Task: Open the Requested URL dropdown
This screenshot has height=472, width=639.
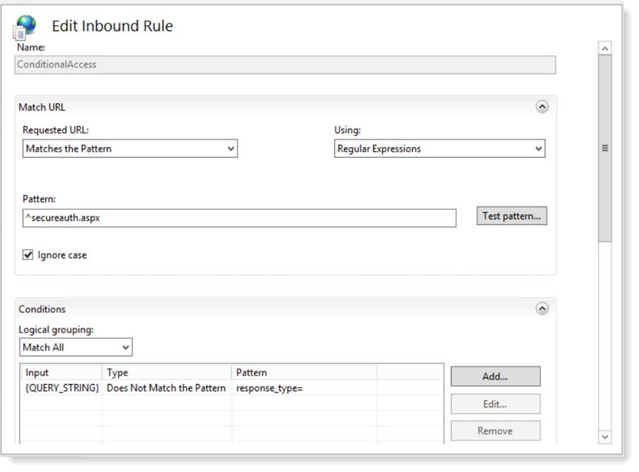Action: click(130, 149)
